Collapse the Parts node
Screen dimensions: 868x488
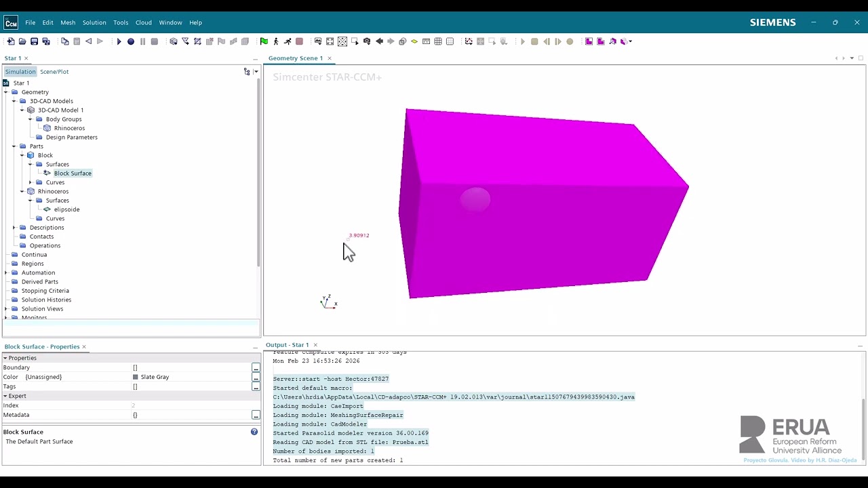14,146
